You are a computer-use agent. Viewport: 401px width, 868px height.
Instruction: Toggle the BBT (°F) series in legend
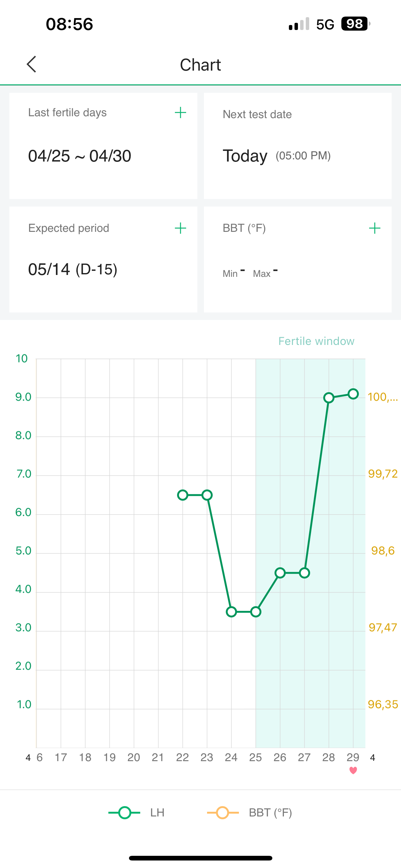[x=250, y=813]
